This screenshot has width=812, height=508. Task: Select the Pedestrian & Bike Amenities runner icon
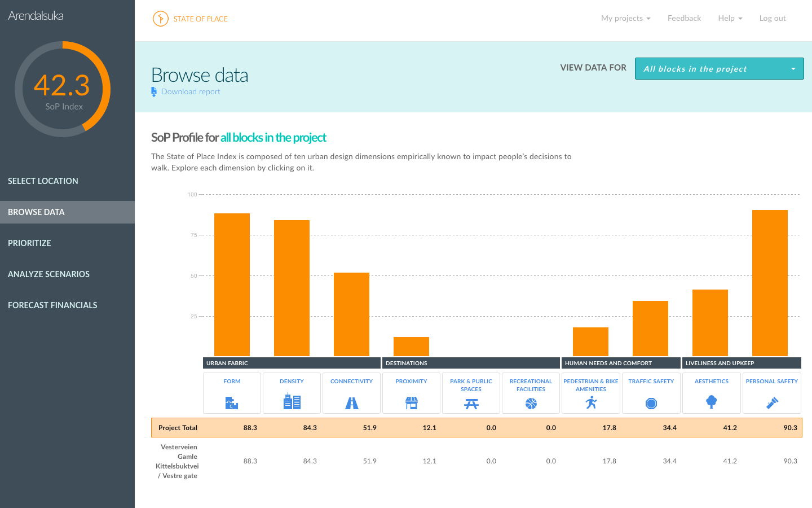[591, 402]
